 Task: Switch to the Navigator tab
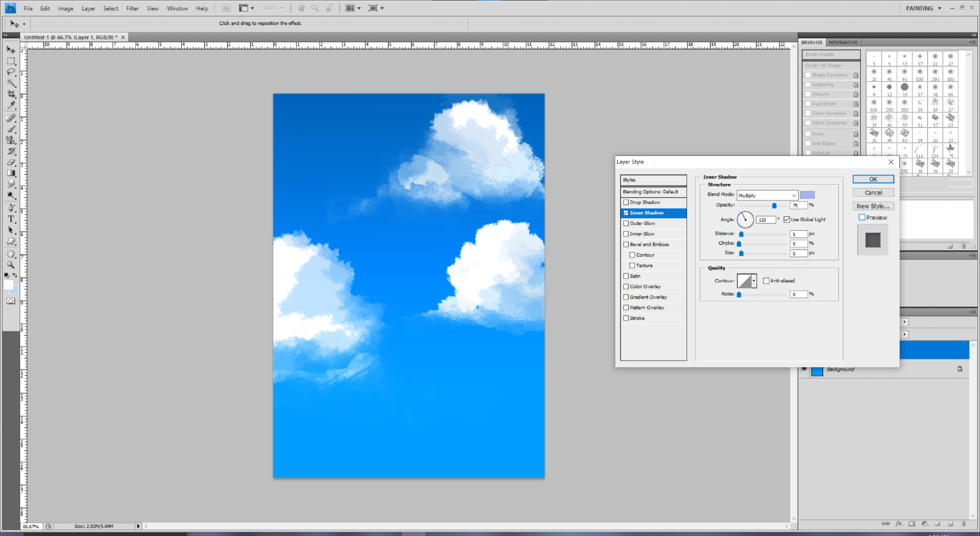click(843, 42)
